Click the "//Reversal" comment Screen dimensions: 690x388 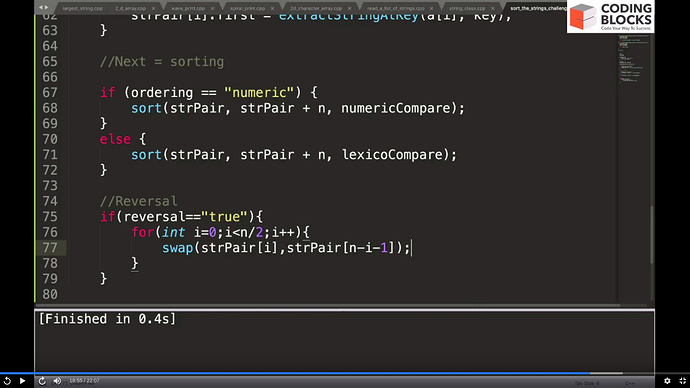[139, 201]
